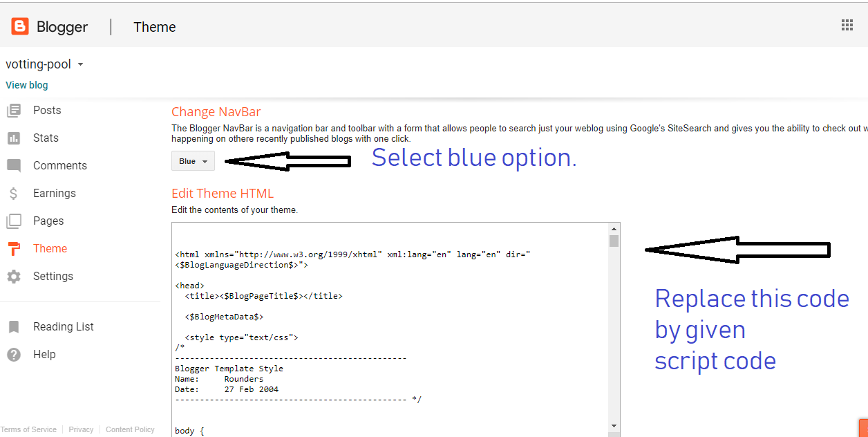Navigate to Pages
The width and height of the screenshot is (868, 437).
[x=48, y=221]
